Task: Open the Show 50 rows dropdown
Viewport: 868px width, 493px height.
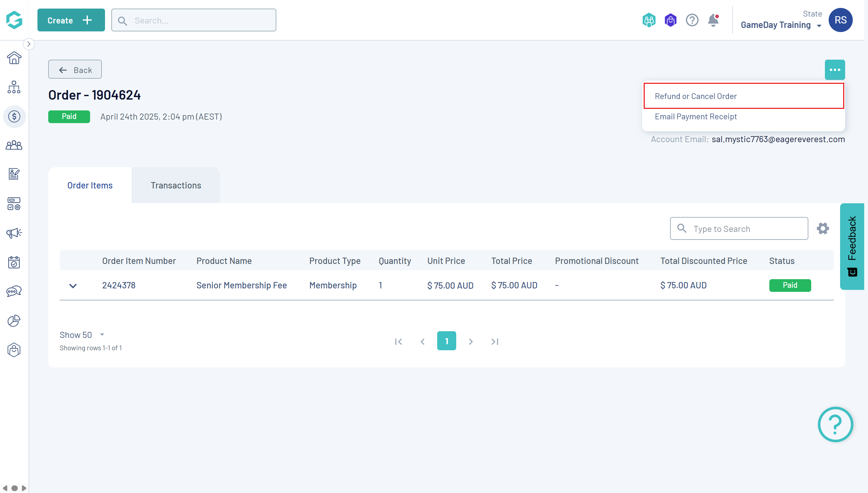Action: tap(82, 334)
